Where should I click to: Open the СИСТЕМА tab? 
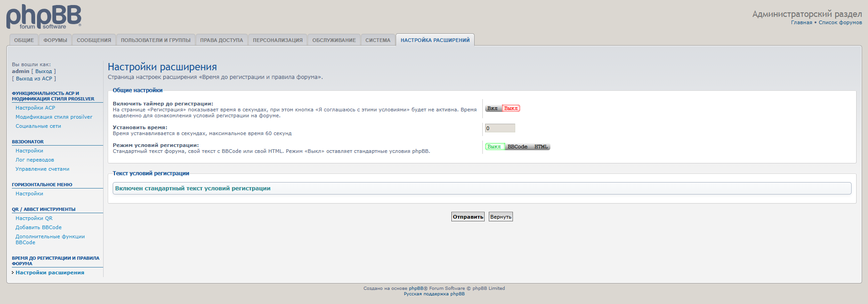click(378, 40)
